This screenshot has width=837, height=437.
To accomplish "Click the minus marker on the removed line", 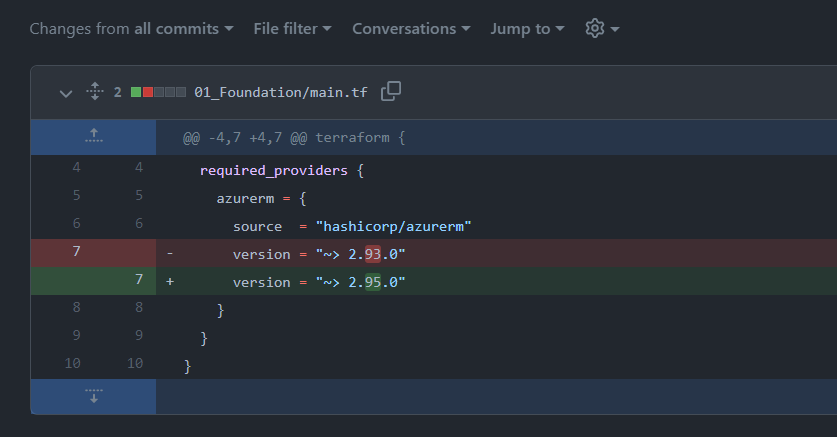I will click(170, 253).
